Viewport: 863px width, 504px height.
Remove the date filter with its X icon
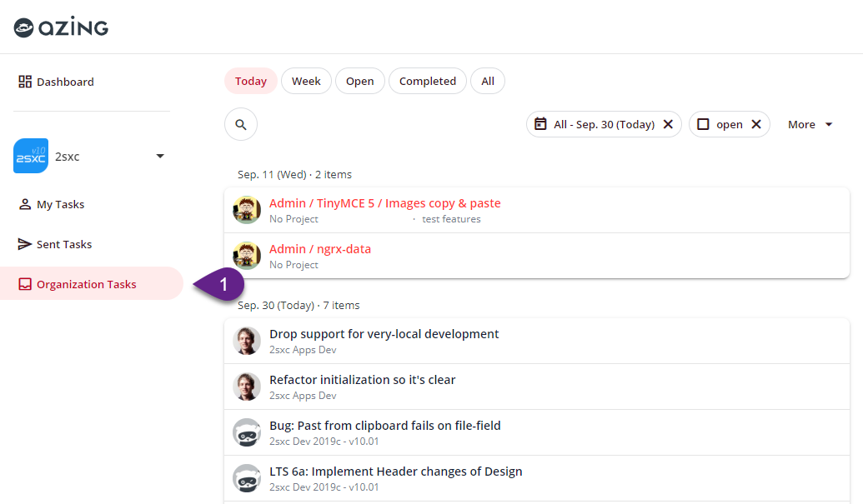[668, 124]
